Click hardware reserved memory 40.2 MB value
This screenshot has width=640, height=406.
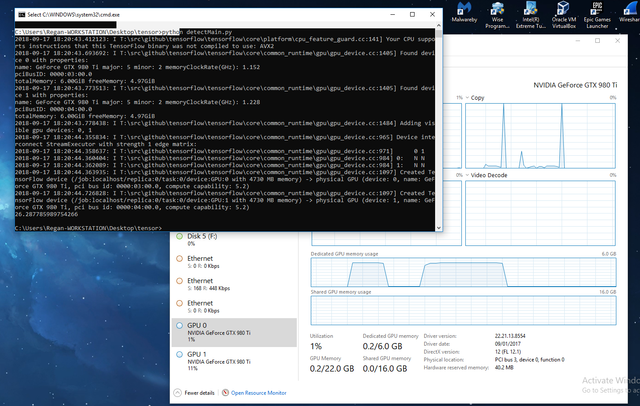tap(504, 368)
